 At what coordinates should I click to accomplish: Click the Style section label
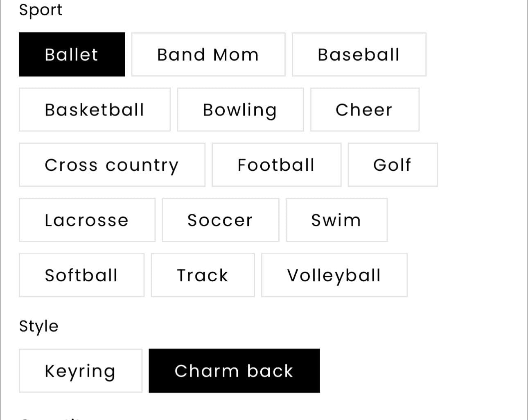tap(39, 326)
